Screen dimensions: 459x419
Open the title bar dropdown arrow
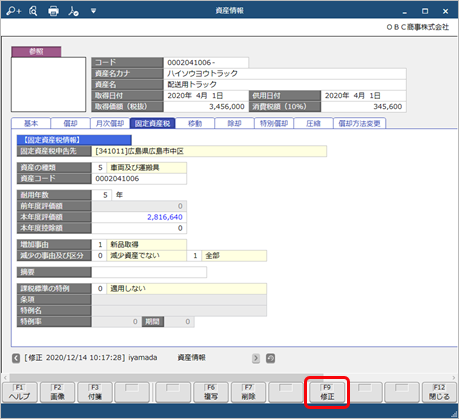[x=93, y=11]
